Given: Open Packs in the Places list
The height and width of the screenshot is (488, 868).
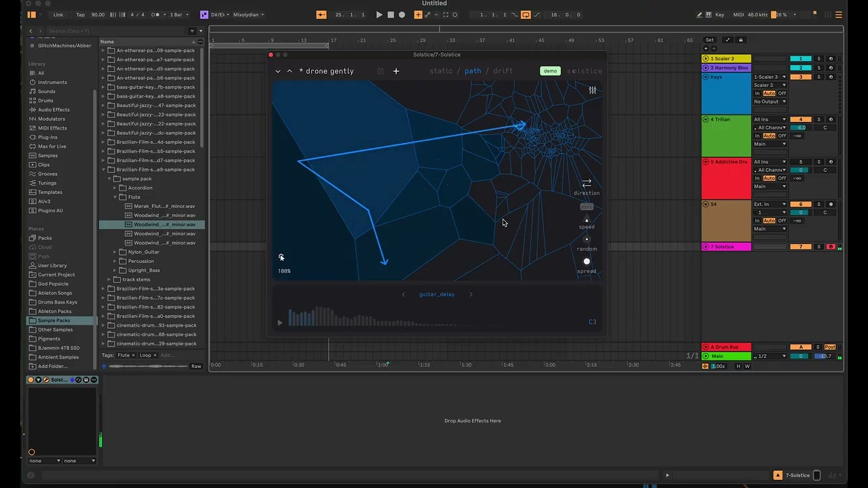Looking at the screenshot, I should click(45, 238).
